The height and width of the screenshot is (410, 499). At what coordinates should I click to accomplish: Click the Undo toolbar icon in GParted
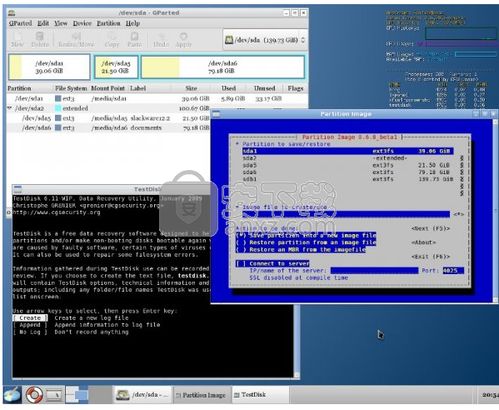coord(161,39)
